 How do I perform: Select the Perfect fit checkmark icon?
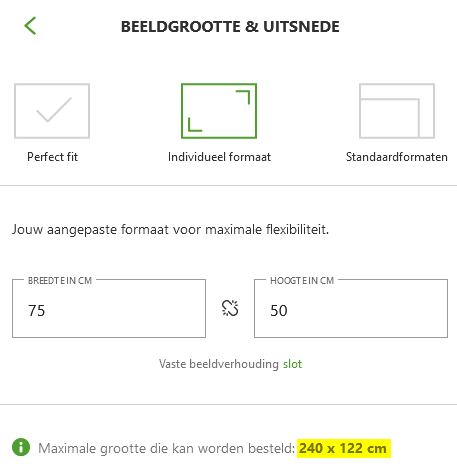tap(52, 111)
